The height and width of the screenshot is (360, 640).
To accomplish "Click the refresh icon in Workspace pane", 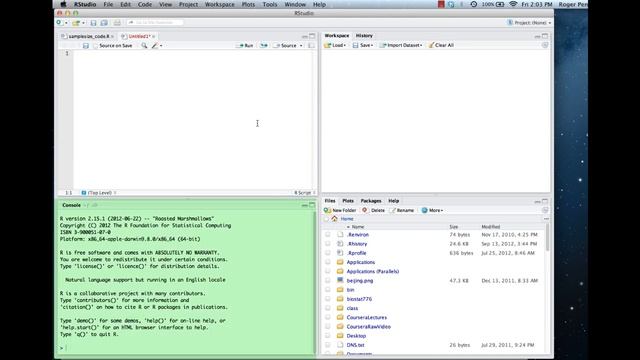I will tap(545, 45).
